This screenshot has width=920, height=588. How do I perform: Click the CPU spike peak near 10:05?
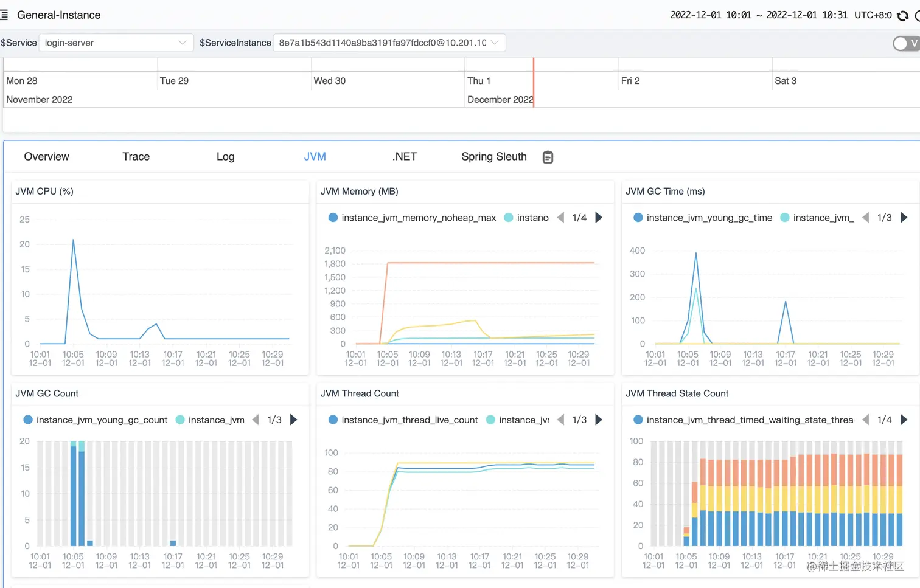74,240
